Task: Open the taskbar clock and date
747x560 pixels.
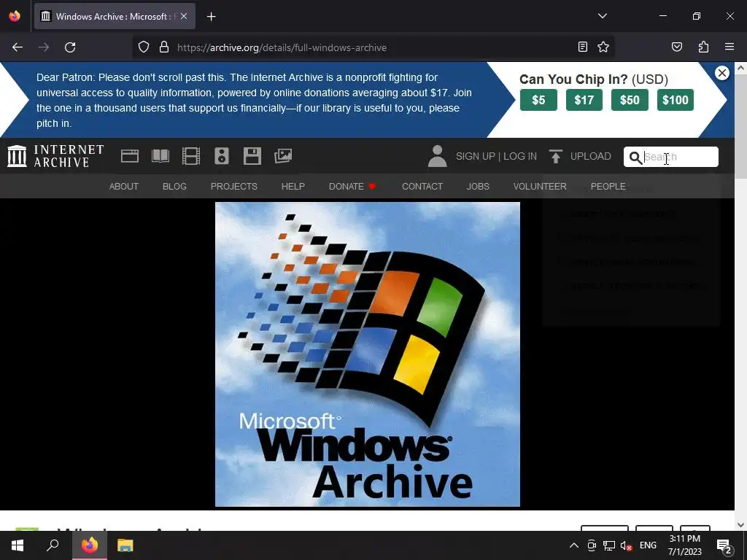Action: tap(684, 545)
